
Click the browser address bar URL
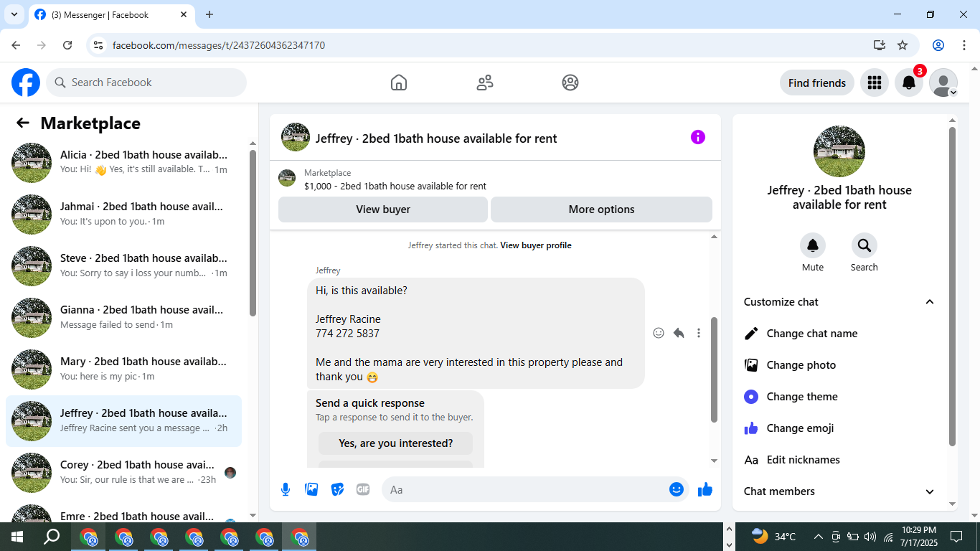(219, 45)
